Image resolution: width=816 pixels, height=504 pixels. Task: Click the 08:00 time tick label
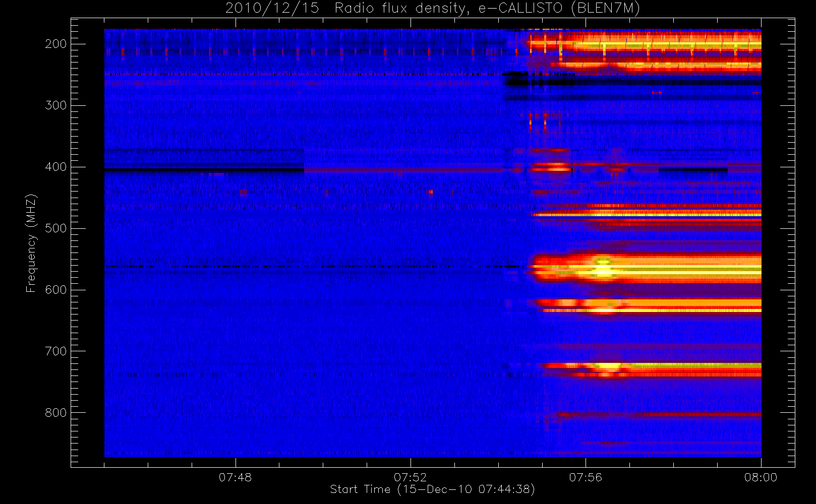(x=761, y=477)
